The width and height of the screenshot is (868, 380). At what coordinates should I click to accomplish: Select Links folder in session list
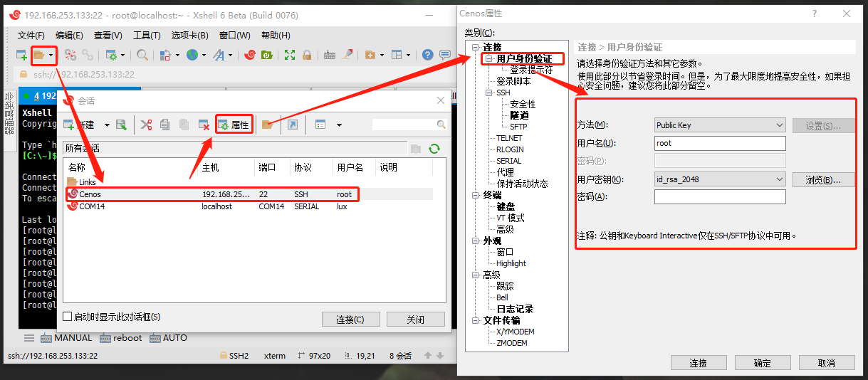pyautogui.click(x=82, y=182)
